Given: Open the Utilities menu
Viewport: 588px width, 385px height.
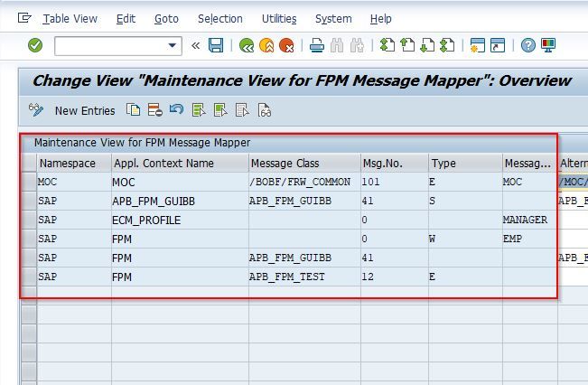Looking at the screenshot, I should (279, 19).
